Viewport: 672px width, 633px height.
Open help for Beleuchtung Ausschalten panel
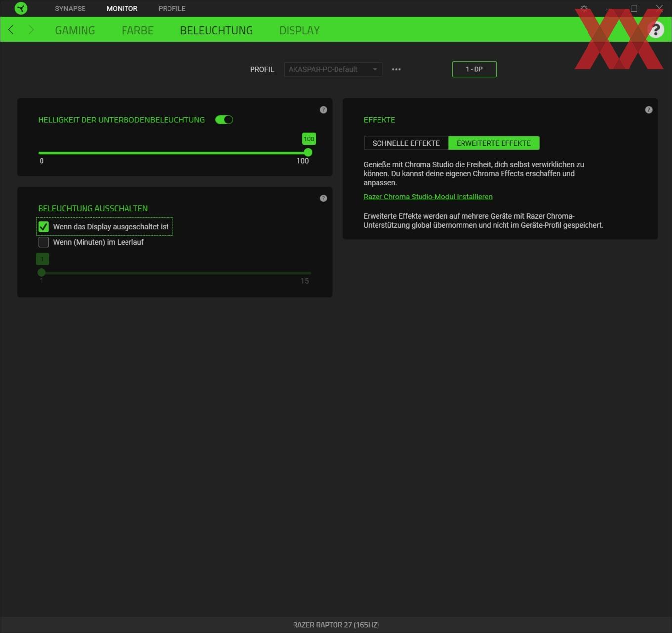point(323,198)
